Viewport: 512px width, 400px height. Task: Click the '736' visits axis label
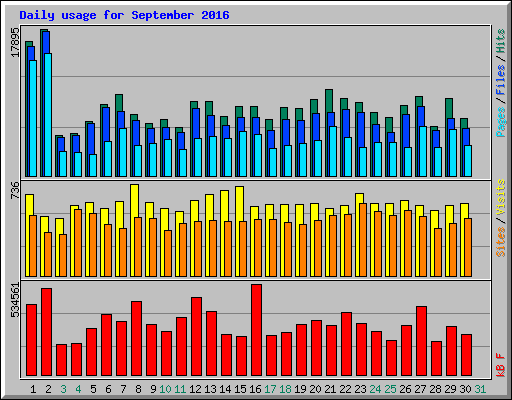point(15,191)
